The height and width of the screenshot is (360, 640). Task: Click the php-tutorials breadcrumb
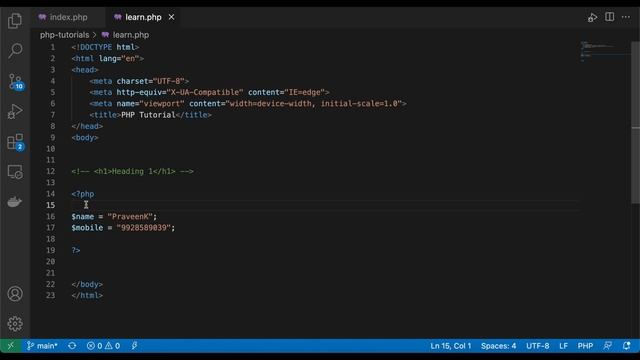[64, 35]
